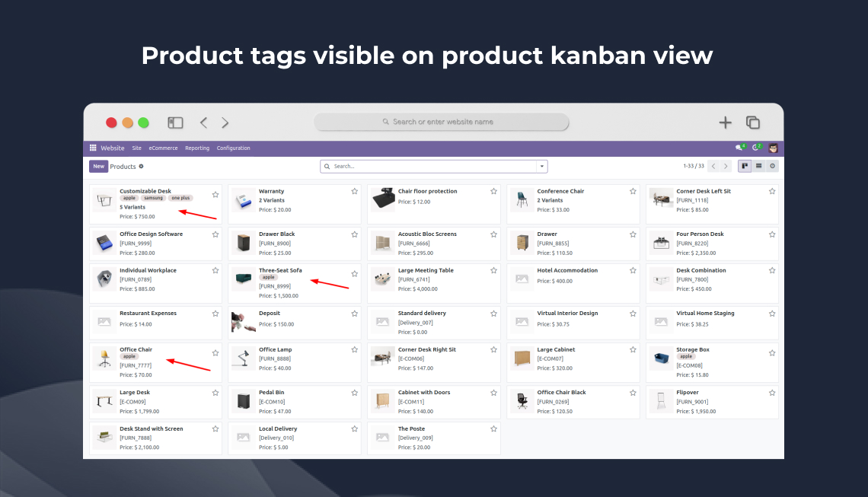Star the Flipover product
868x497 pixels.
pos(771,393)
